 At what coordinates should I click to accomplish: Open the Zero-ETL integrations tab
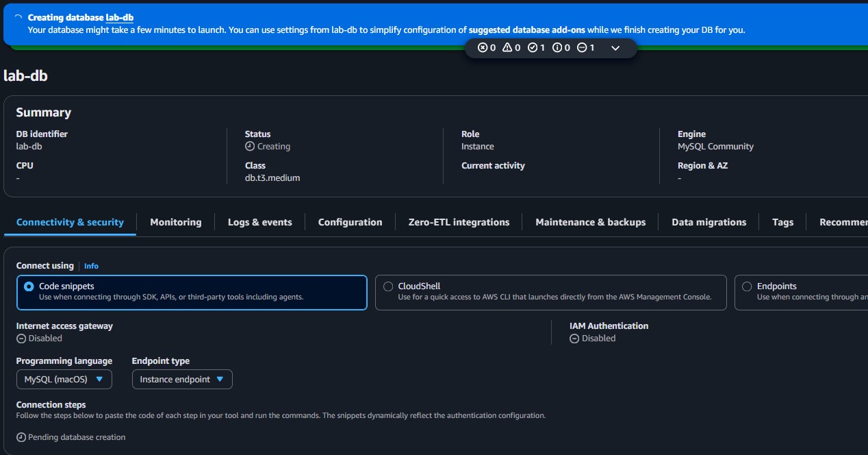coord(459,221)
